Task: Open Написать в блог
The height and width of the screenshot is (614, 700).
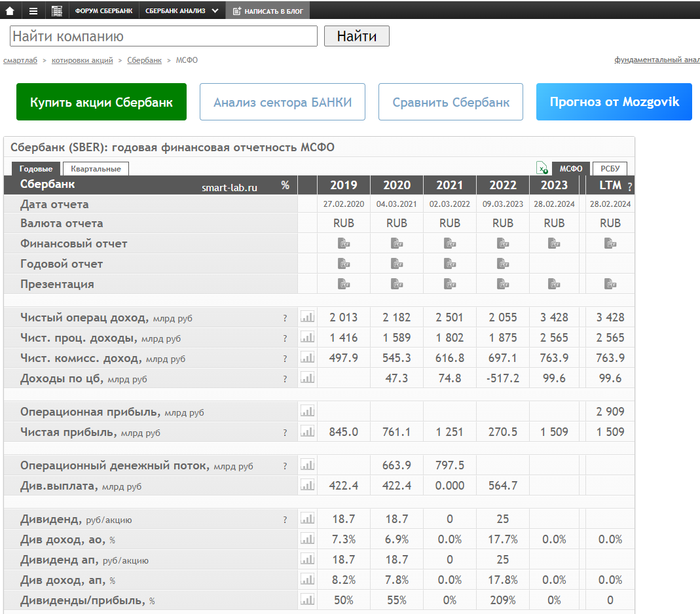Action: (268, 10)
